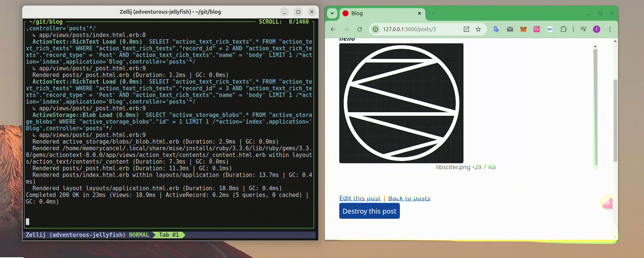Click the ~/git/blog pane title in Zellij
The image size is (644, 258).
(45, 22)
